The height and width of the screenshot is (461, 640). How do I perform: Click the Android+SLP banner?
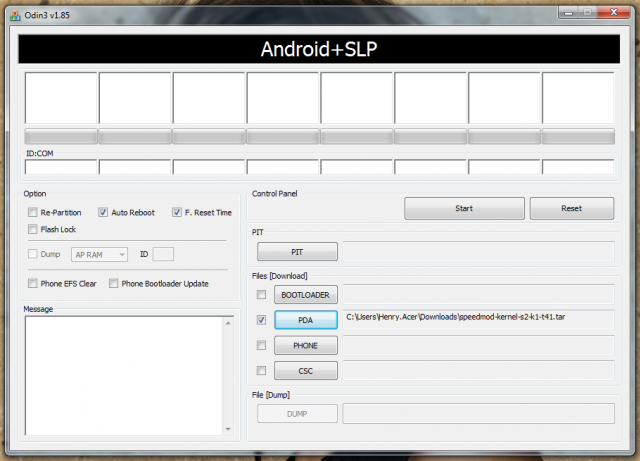(x=319, y=49)
